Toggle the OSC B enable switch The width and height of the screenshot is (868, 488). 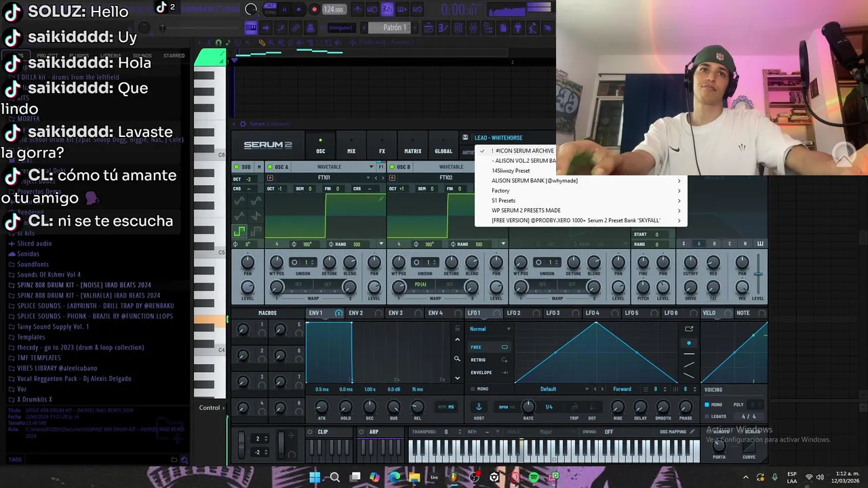[392, 167]
